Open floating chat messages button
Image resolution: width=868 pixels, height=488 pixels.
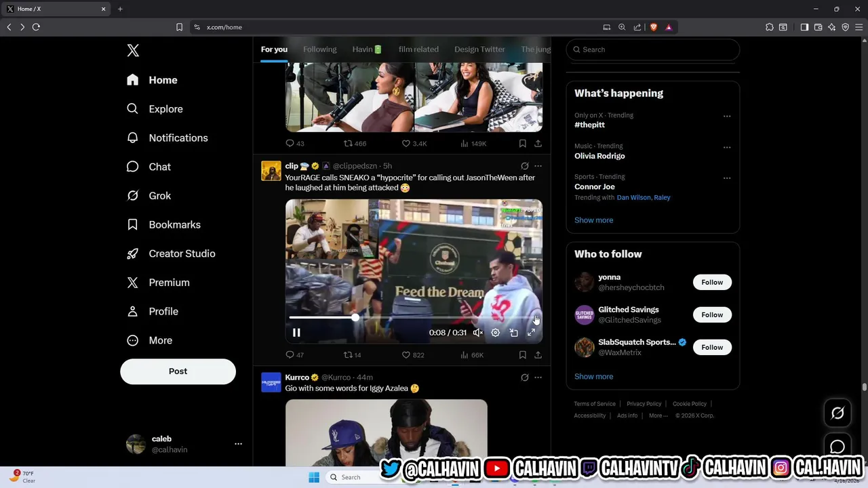837,447
